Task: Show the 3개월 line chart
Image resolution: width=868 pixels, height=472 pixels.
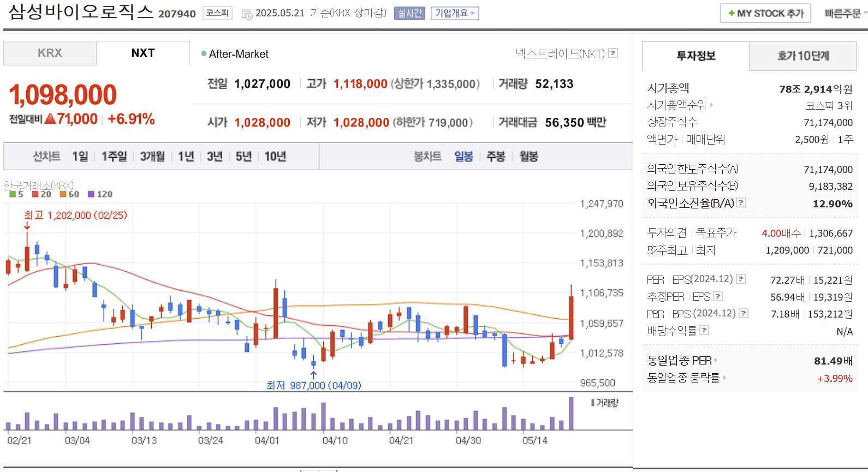Action: tap(152, 157)
